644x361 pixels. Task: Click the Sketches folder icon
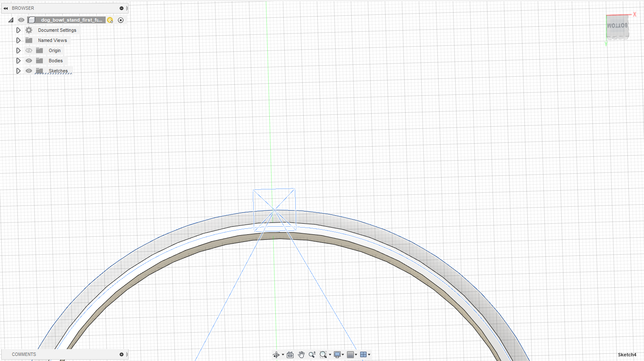pos(39,71)
